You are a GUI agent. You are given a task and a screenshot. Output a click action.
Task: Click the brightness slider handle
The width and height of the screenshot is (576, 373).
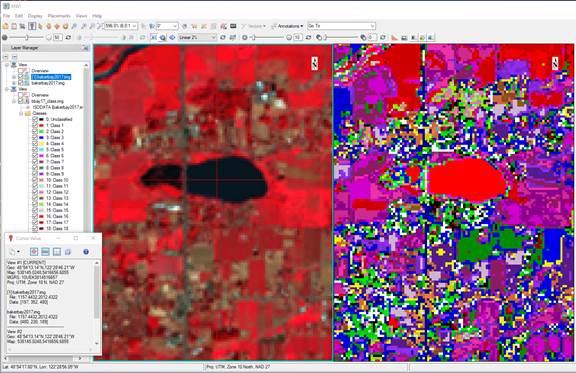click(x=26, y=37)
